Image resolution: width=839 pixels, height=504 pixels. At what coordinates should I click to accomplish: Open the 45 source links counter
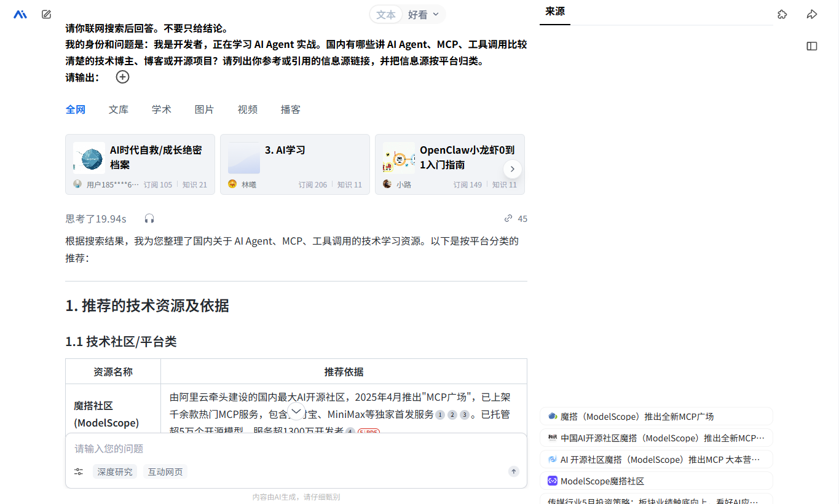tap(516, 219)
